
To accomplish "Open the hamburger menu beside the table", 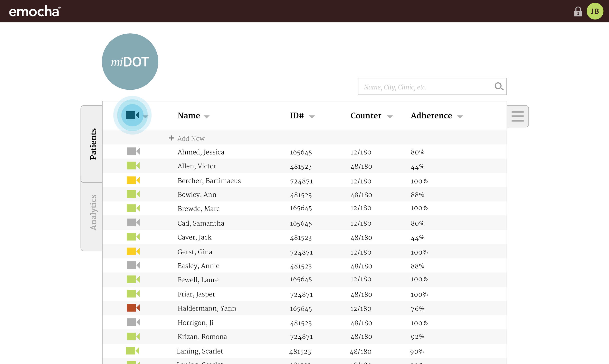I will [518, 116].
